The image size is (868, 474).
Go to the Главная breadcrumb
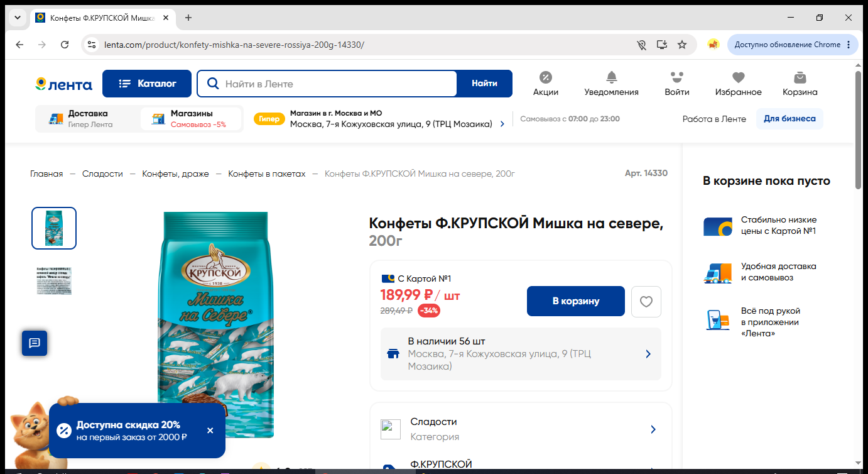click(x=46, y=174)
